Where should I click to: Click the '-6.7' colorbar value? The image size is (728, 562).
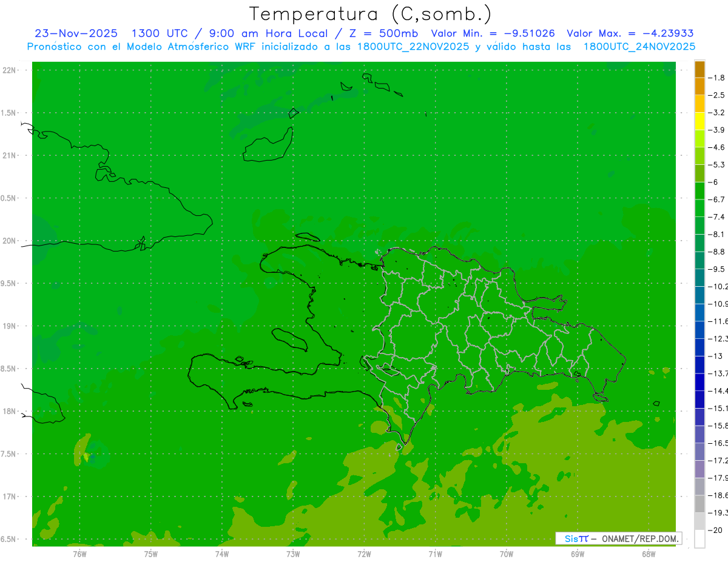click(717, 199)
